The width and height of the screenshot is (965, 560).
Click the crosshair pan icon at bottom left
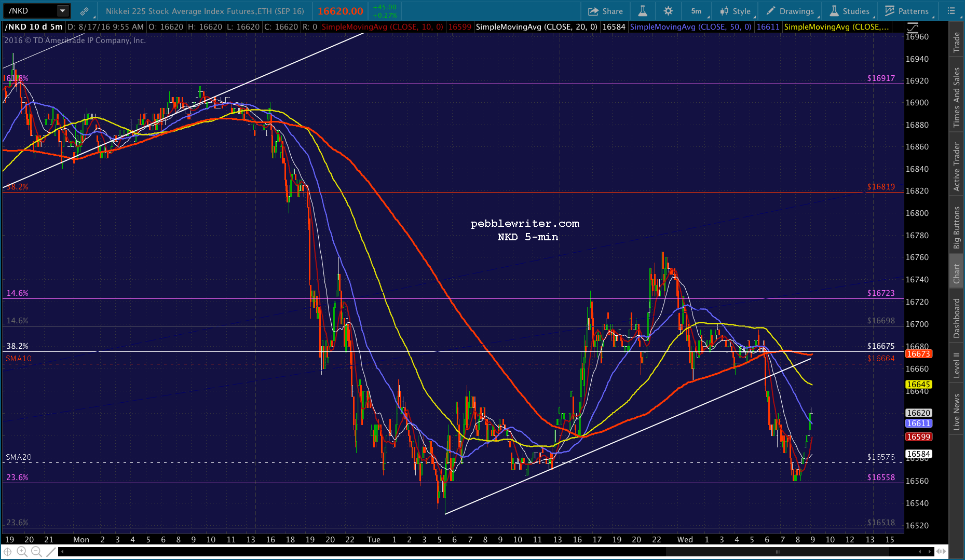pyautogui.click(x=8, y=552)
